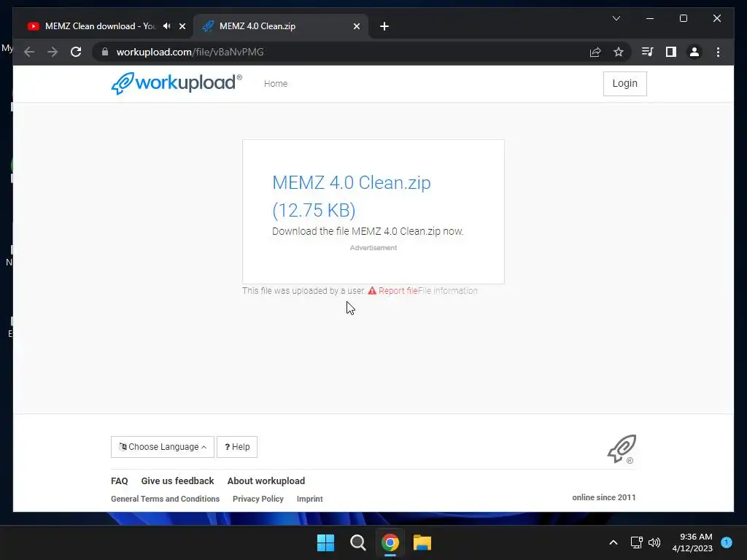The height and width of the screenshot is (560, 747).
Task: Click the browser forward arrow
Action: click(53, 52)
